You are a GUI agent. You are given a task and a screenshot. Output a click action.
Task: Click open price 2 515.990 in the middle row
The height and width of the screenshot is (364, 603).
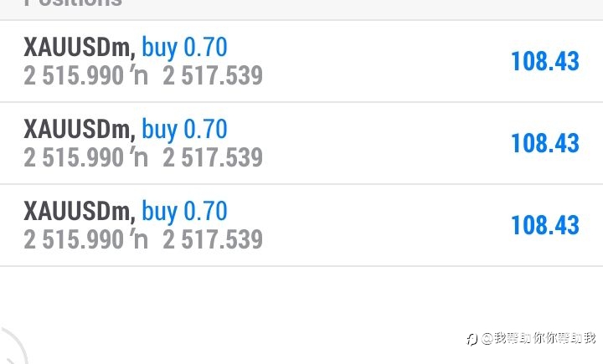(x=74, y=157)
